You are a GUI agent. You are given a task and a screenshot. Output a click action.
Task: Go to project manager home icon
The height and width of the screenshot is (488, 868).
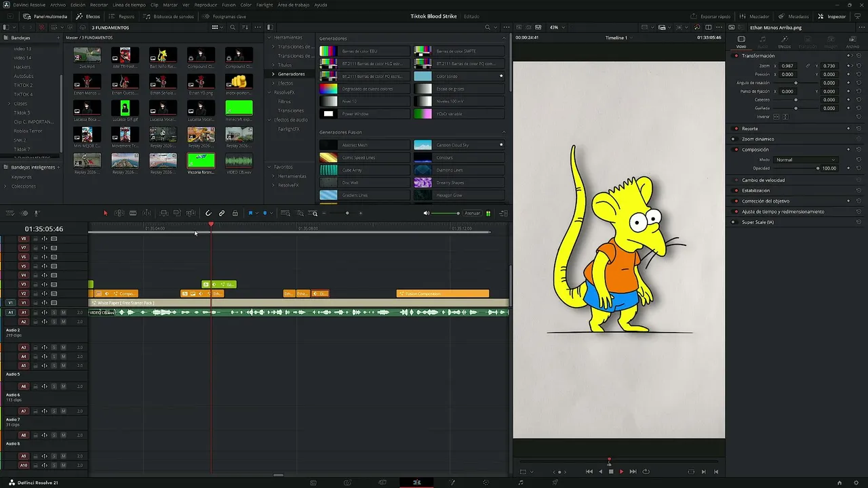click(x=840, y=483)
